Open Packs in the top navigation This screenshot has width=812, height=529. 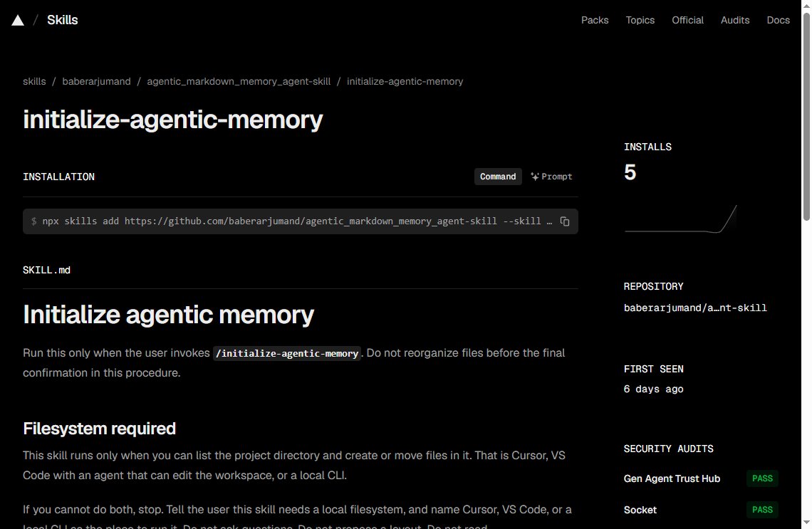tap(595, 20)
